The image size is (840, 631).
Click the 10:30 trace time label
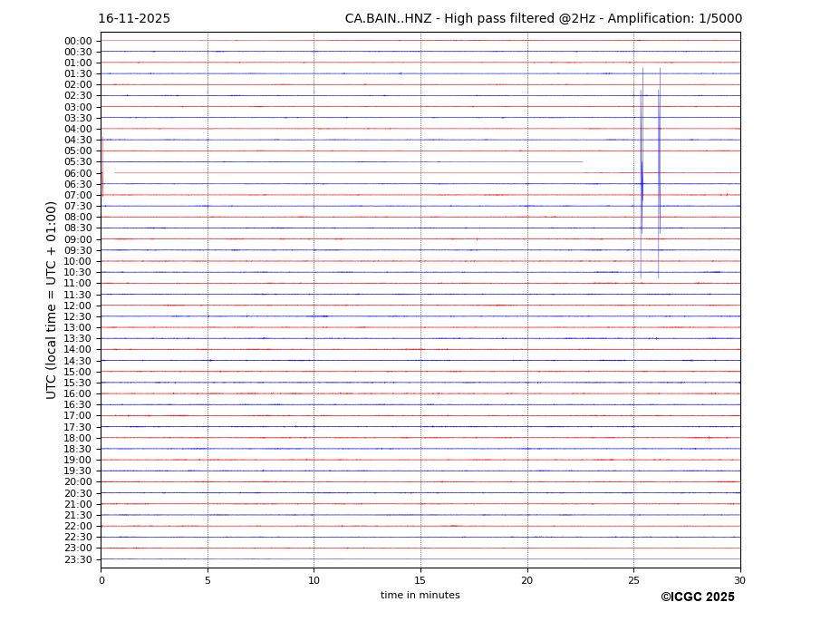(78, 272)
